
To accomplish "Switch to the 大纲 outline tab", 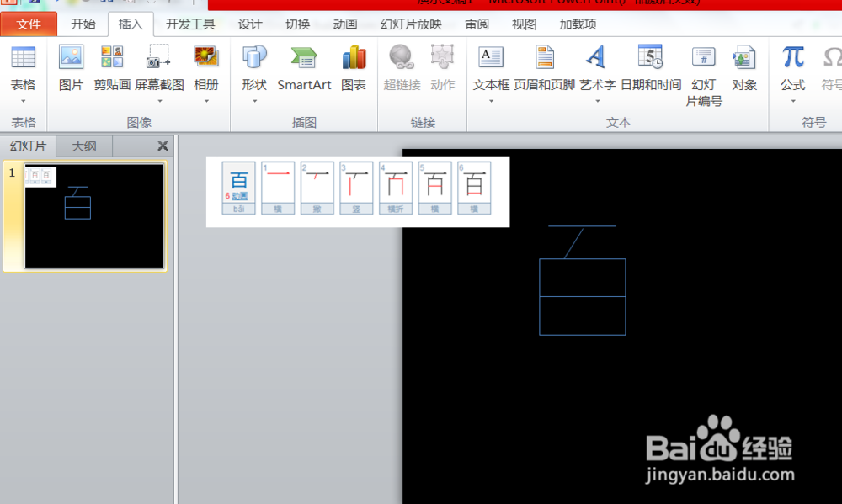I will [83, 146].
